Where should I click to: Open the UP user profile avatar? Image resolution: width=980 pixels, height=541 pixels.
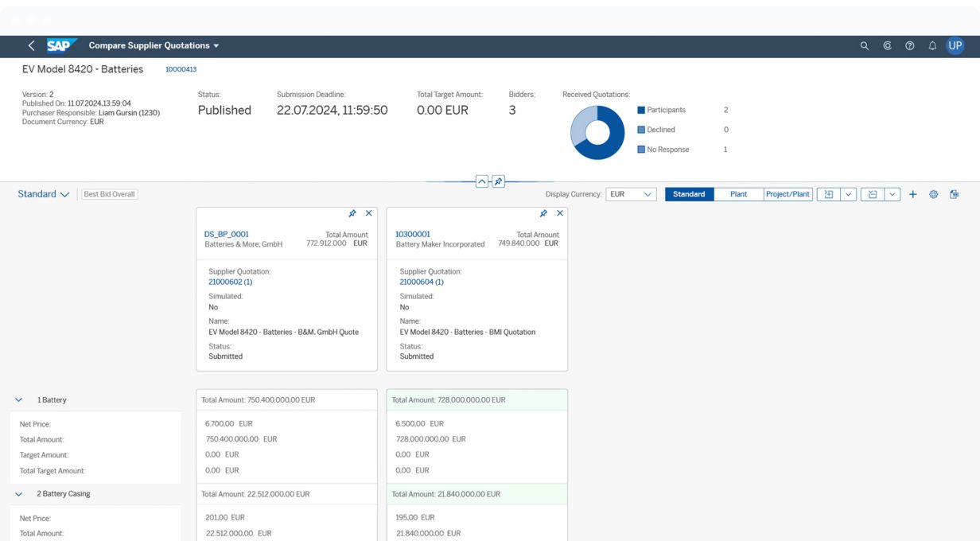(955, 46)
